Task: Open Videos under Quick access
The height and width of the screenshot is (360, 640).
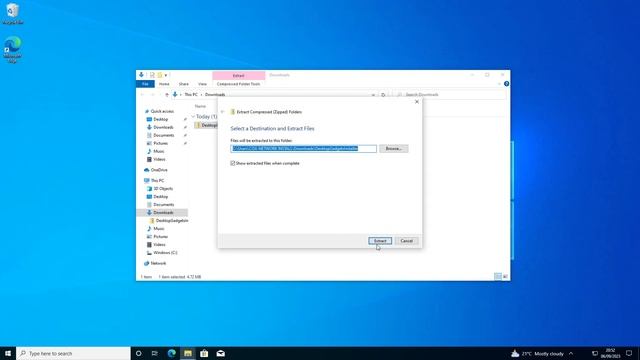Action: tap(159, 159)
